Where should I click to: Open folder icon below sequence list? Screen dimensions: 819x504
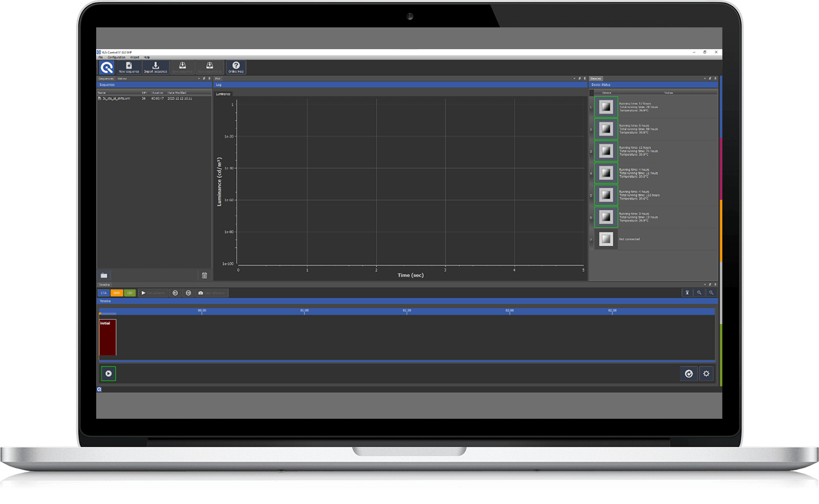coord(104,276)
